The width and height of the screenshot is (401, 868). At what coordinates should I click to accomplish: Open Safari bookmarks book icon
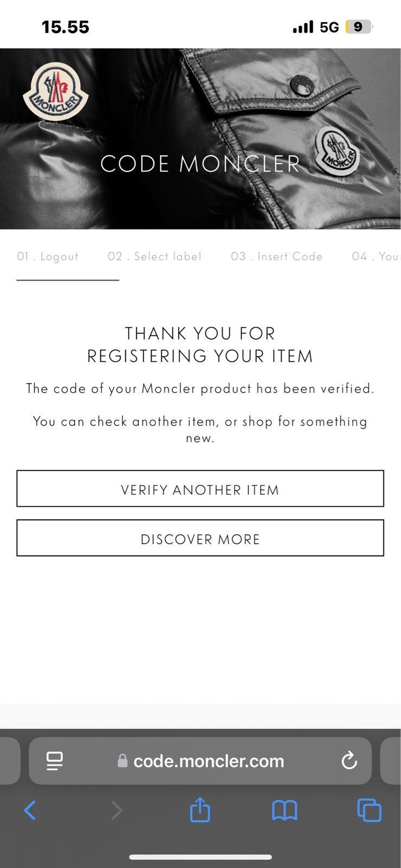tap(284, 810)
